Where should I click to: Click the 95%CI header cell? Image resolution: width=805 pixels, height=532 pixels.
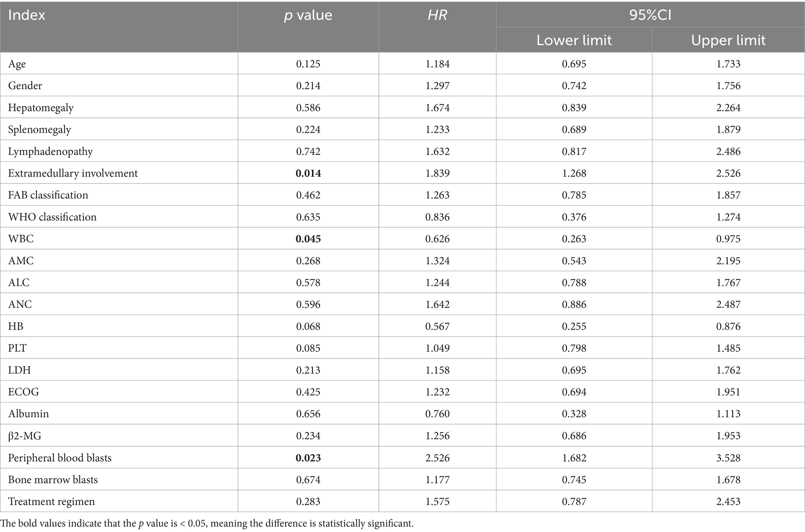point(650,15)
